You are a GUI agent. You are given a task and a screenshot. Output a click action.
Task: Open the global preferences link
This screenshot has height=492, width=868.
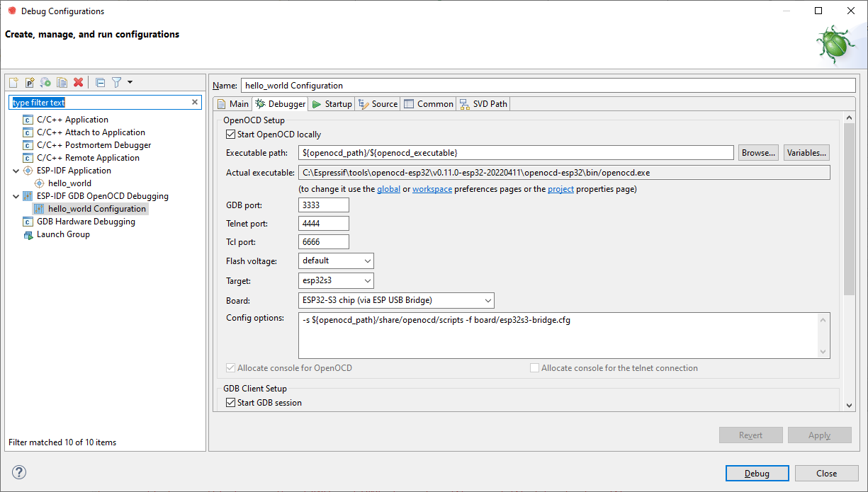click(x=388, y=189)
